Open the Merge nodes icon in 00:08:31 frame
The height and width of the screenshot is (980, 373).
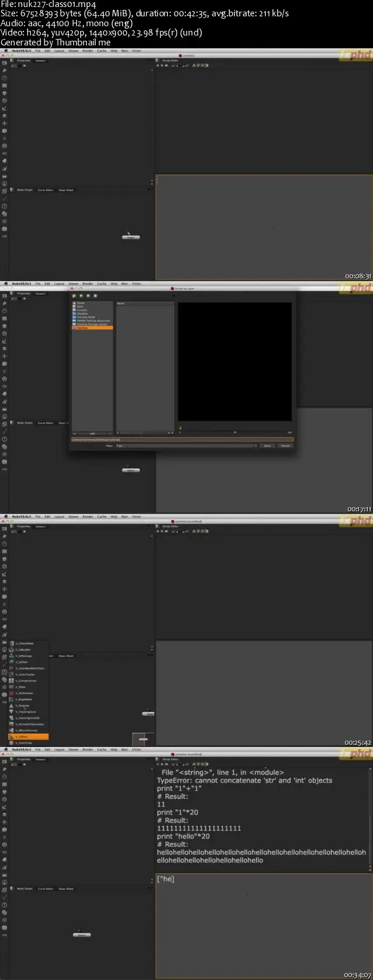4,116
